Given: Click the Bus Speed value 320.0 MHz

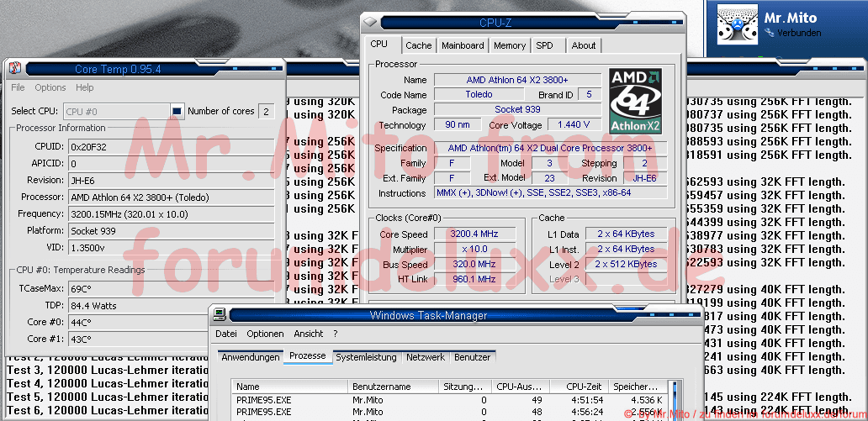Looking at the screenshot, I should point(475,264).
